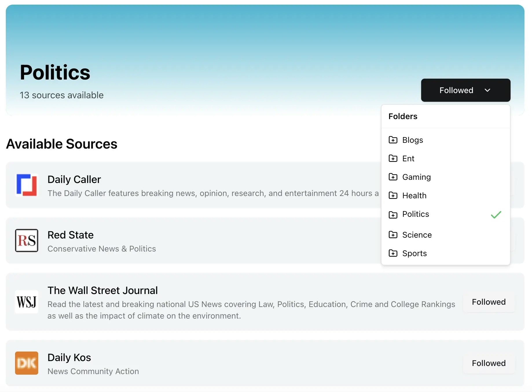Click the add-folder icon next to Science
The width and height of the screenshot is (532, 392).
[x=393, y=235]
